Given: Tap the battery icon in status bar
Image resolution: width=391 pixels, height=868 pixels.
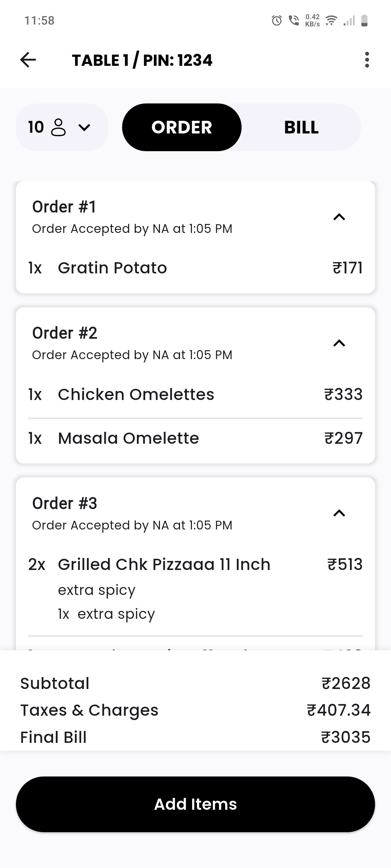Looking at the screenshot, I should [365, 21].
